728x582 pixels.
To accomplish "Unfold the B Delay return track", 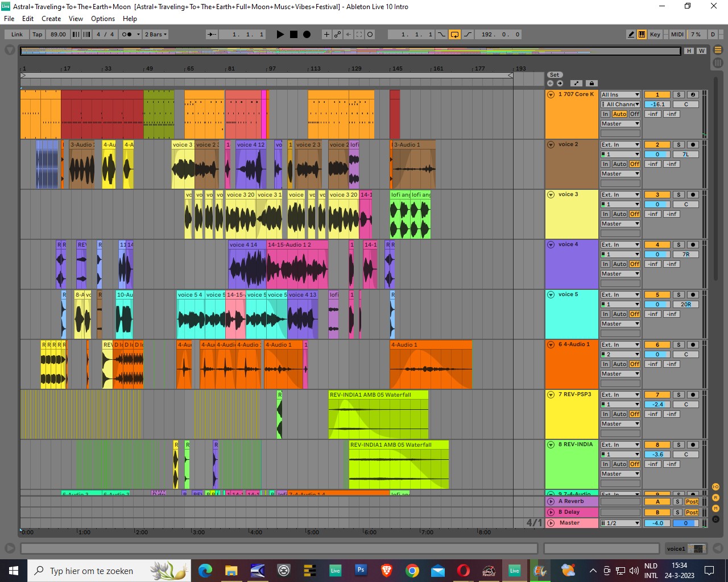I will click(551, 512).
